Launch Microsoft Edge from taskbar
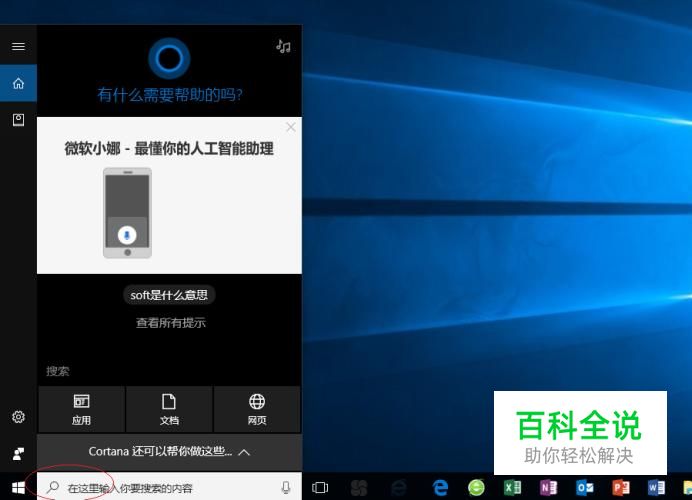The height and width of the screenshot is (500, 692). (440, 487)
